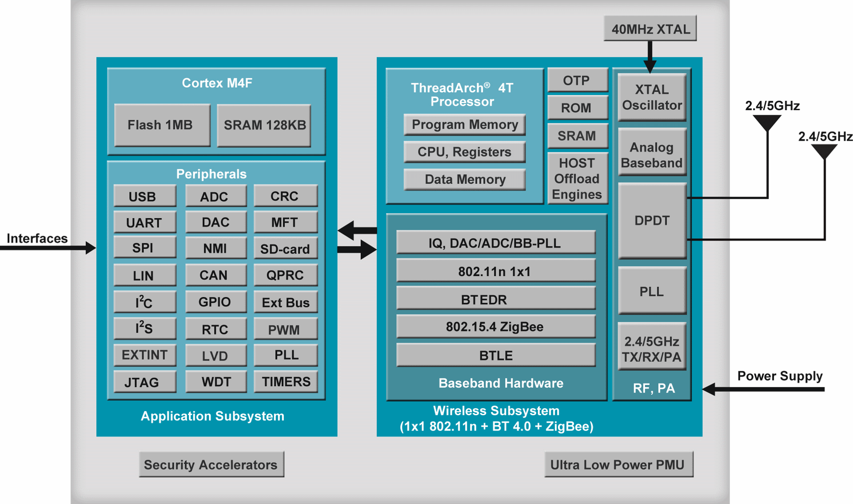Click the SD-card peripheral box
This screenshot has height=504, width=853.
pyautogui.click(x=286, y=248)
